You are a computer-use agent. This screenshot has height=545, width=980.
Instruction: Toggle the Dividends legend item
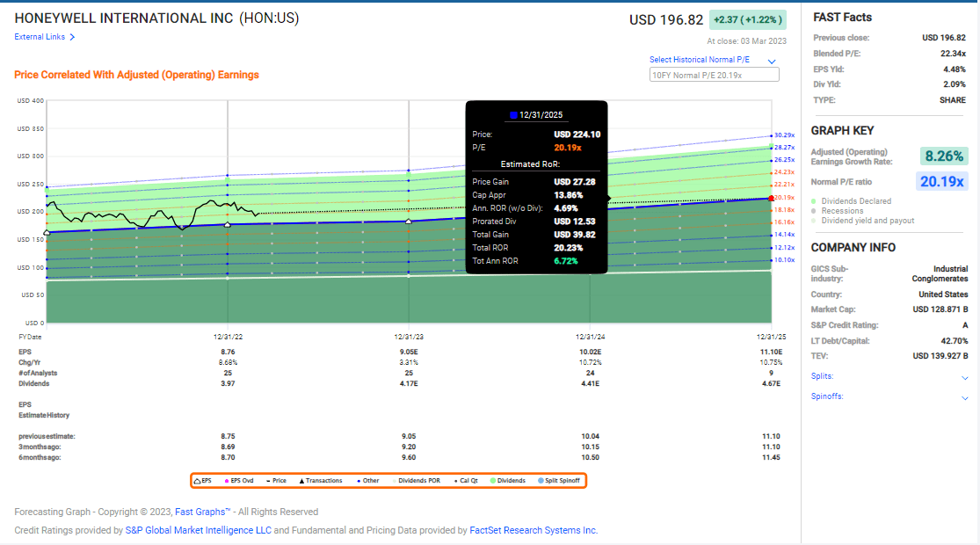[508, 481]
